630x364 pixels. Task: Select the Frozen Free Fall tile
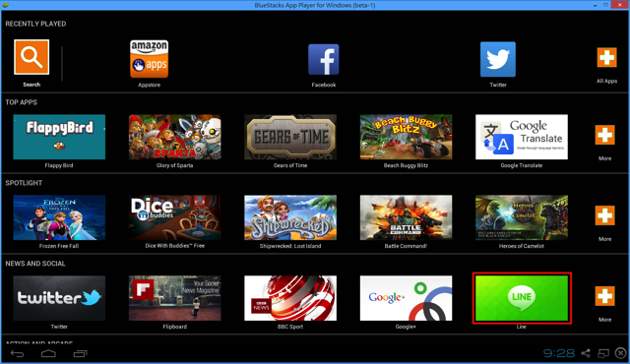[59, 217]
